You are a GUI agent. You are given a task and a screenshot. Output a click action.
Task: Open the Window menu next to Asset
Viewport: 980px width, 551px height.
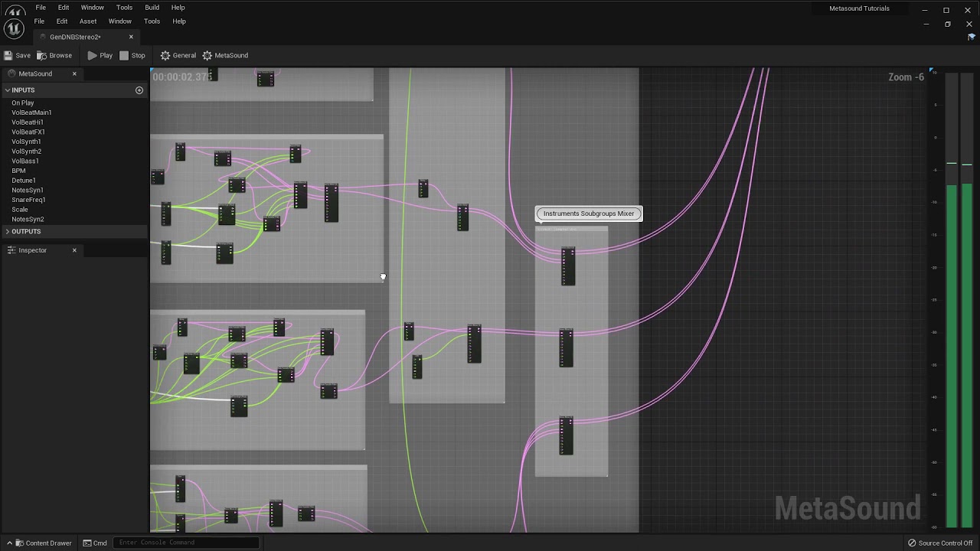tap(119, 21)
